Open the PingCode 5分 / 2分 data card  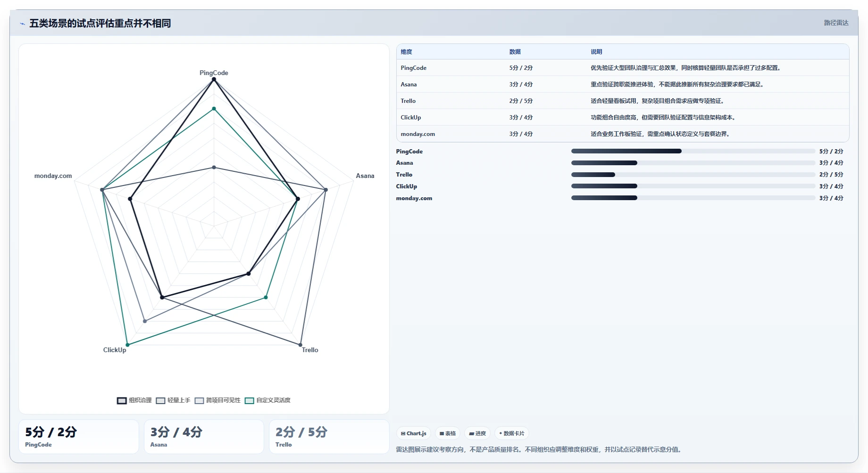coord(79,437)
